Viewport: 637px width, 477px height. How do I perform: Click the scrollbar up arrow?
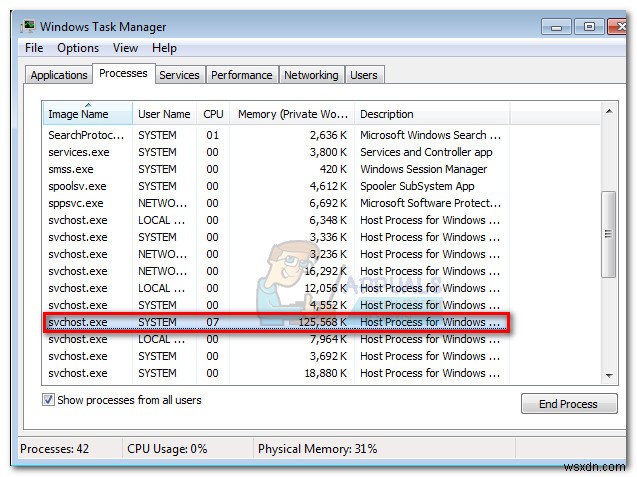(609, 111)
